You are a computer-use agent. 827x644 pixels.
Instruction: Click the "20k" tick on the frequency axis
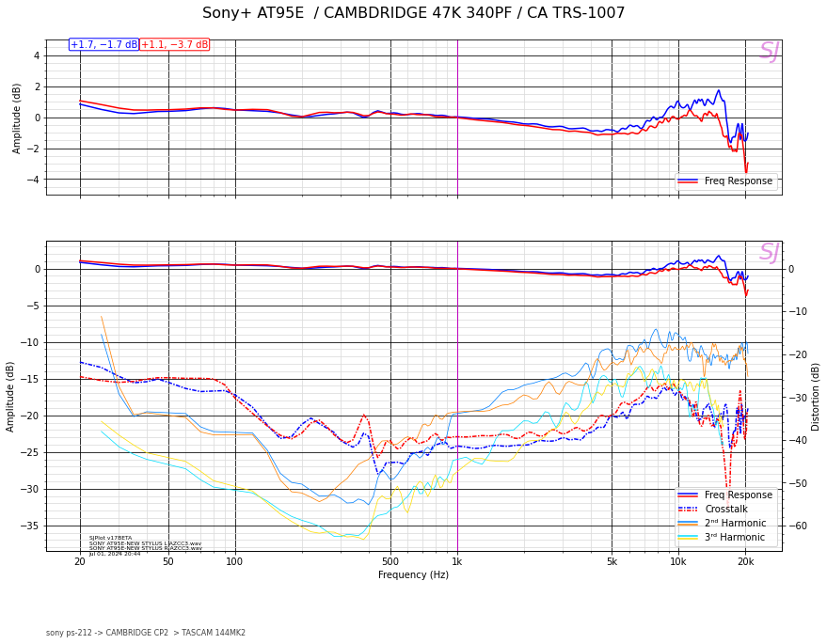745,562
